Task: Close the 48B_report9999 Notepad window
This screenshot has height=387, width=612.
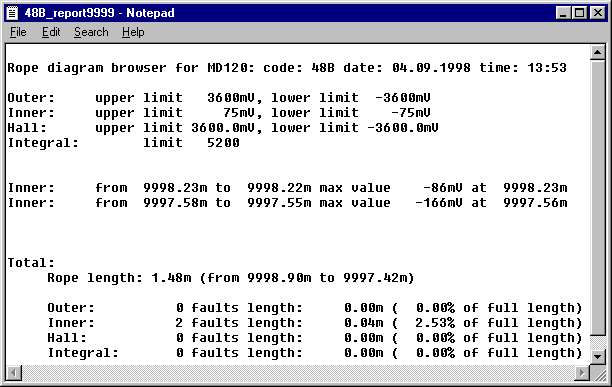Action: (x=598, y=13)
